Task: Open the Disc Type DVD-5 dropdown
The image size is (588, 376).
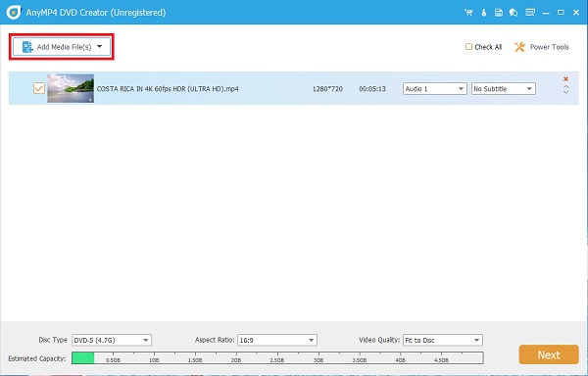Action: tap(112, 340)
